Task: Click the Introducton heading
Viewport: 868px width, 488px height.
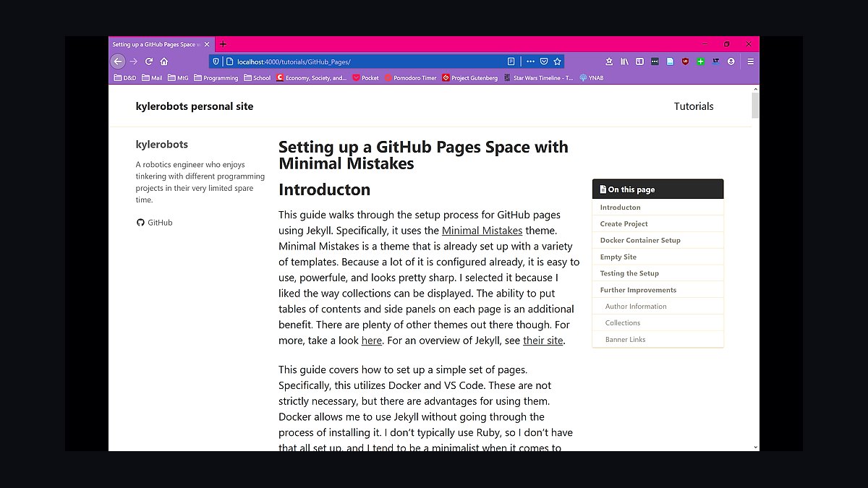Action: click(324, 190)
